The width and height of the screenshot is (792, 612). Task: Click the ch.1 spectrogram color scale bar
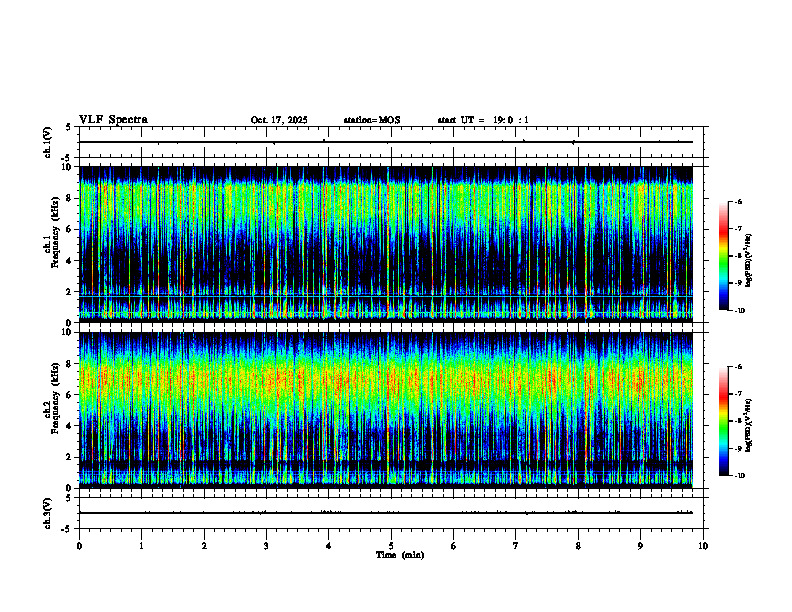coord(724,256)
